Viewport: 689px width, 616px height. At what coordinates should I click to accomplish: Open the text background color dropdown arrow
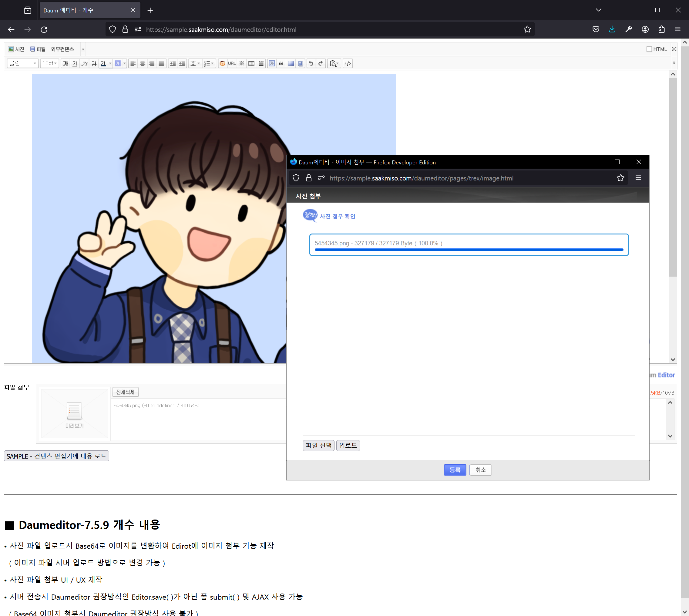tap(125, 63)
